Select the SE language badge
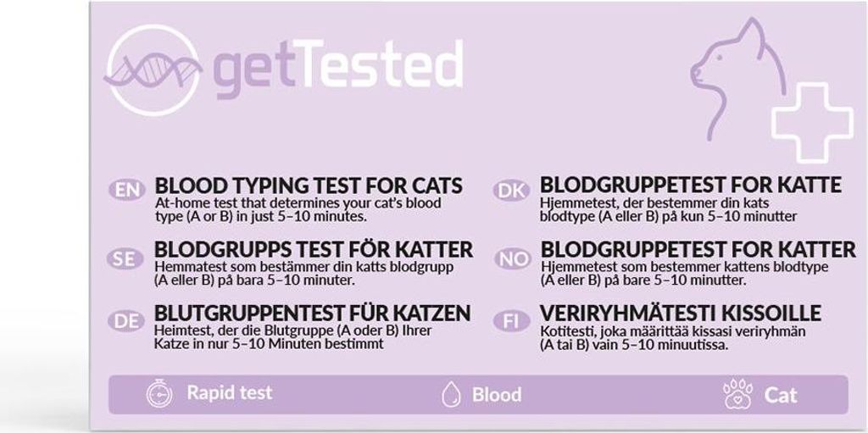 125,259
